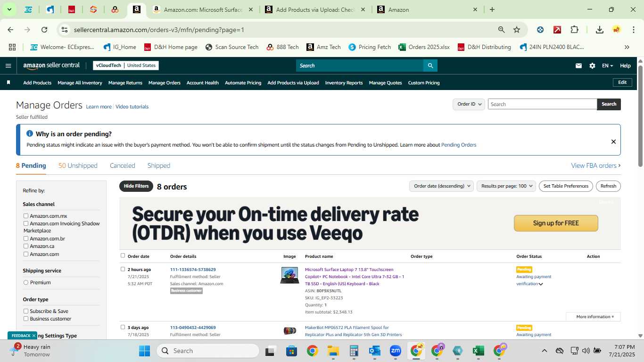This screenshot has height=362, width=644.
Task: Close the Feedback widget
Action: click(34, 336)
